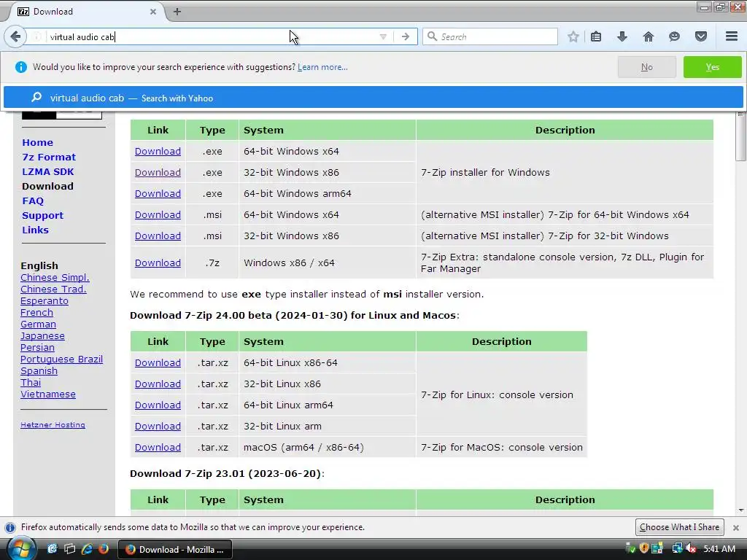Open the Firefox hamburger menu
Screen dimensions: 747x560
(x=732, y=36)
